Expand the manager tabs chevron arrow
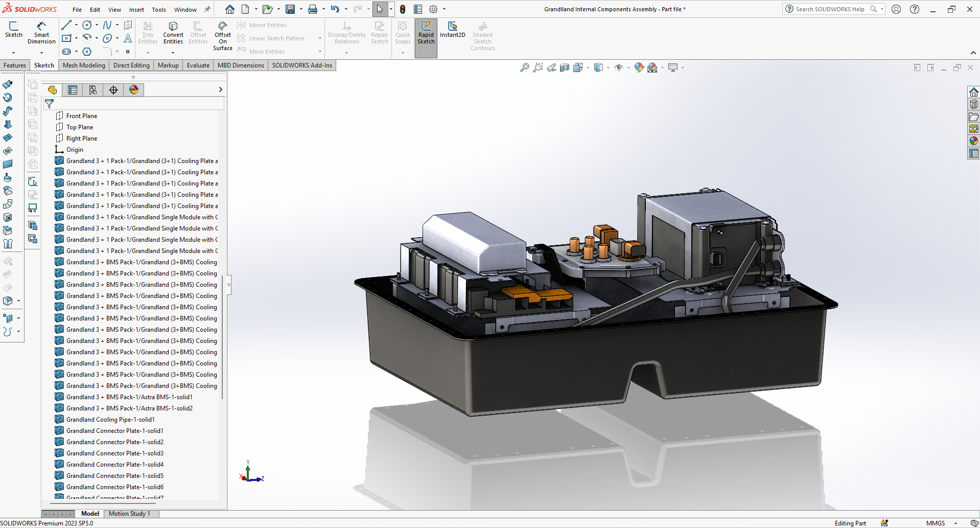 pos(220,89)
